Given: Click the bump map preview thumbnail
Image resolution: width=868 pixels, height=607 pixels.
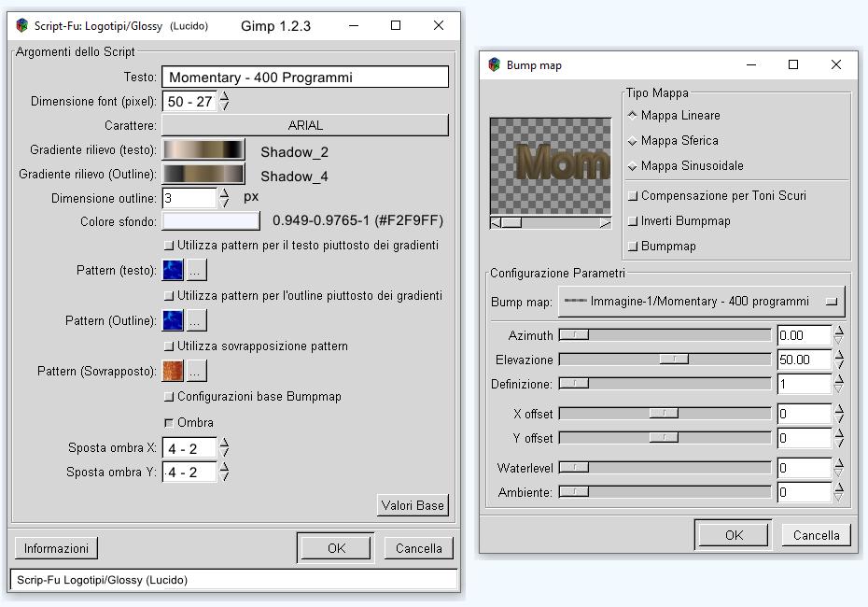Looking at the screenshot, I should pos(551,166).
